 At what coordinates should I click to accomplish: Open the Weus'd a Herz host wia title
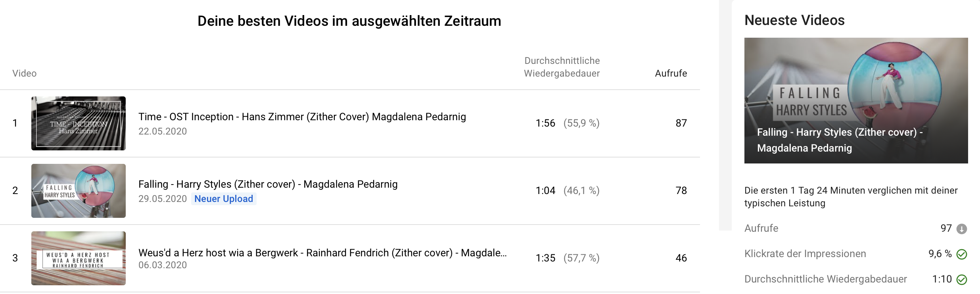pos(322,253)
